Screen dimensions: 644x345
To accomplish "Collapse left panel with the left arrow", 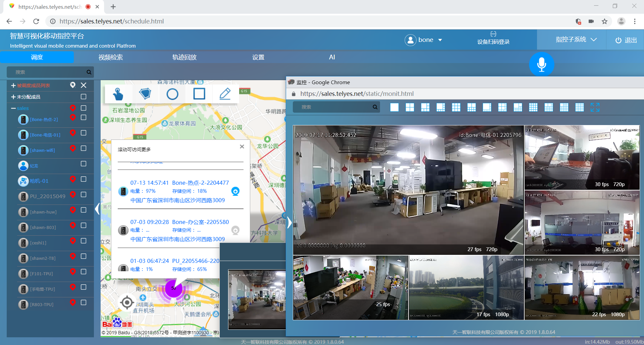I will pos(97,209).
